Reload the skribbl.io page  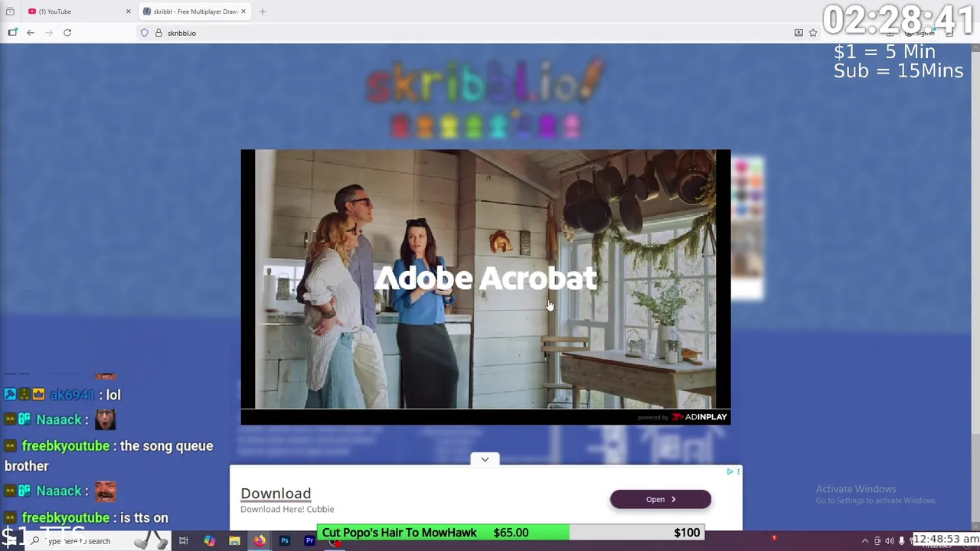point(67,33)
